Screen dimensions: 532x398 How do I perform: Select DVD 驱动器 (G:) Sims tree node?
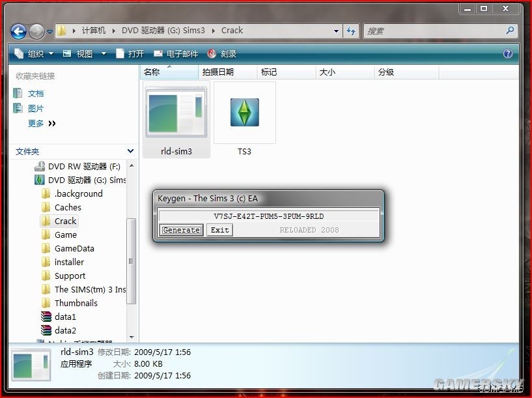tap(80, 180)
